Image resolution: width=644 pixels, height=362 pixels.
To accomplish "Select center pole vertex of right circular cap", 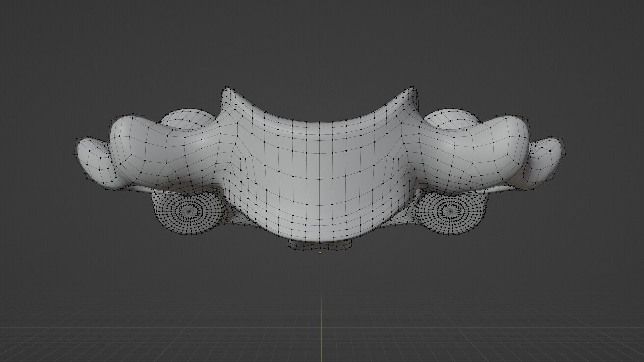I will click(450, 212).
